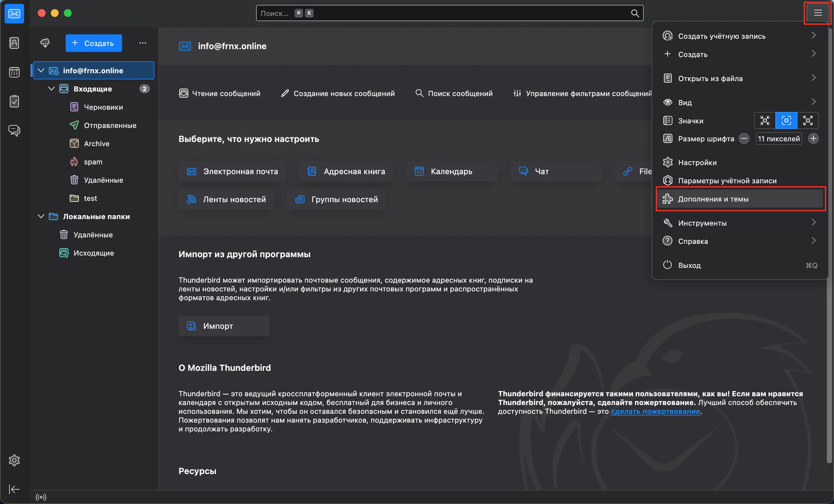Open the Address Book in the sidebar
The width and height of the screenshot is (834, 504).
click(x=14, y=43)
